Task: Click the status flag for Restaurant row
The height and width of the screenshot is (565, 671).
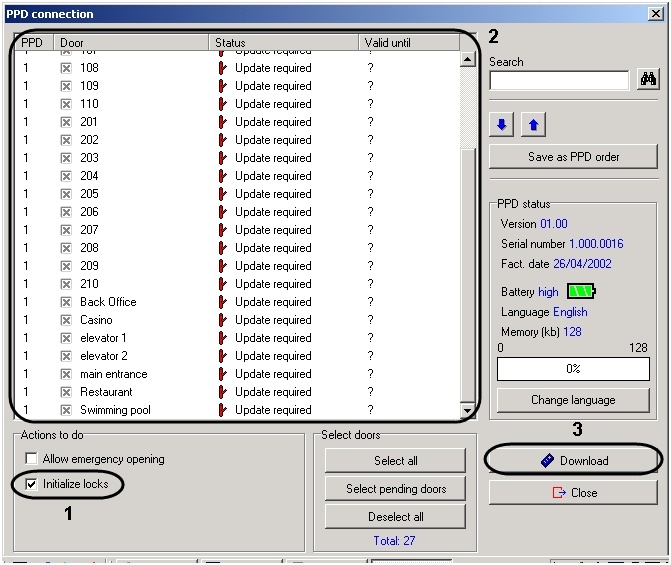Action: click(x=222, y=392)
